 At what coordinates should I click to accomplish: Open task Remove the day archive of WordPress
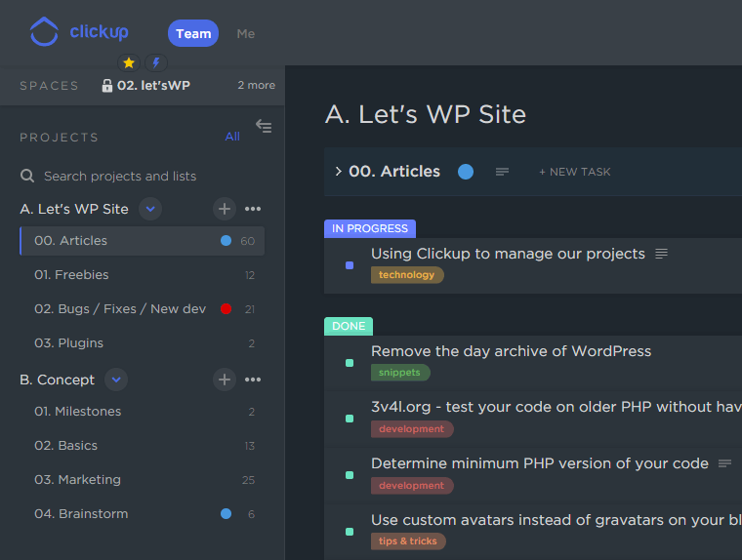(511, 351)
